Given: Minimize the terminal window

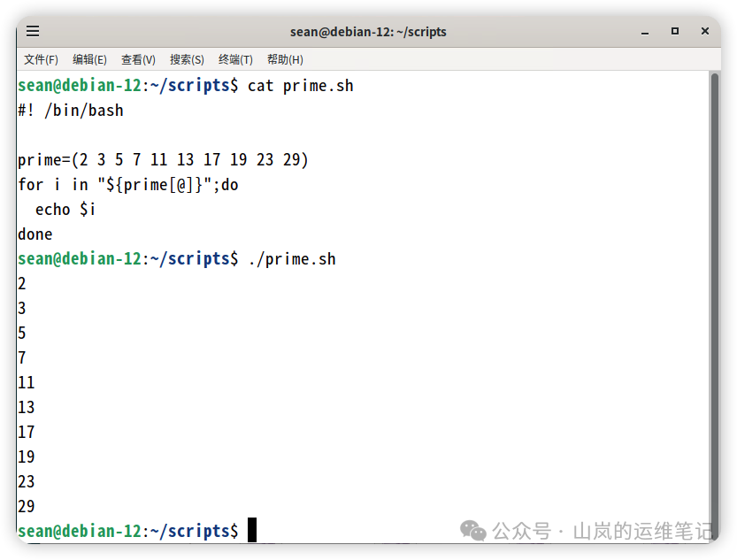Looking at the screenshot, I should click(x=645, y=32).
